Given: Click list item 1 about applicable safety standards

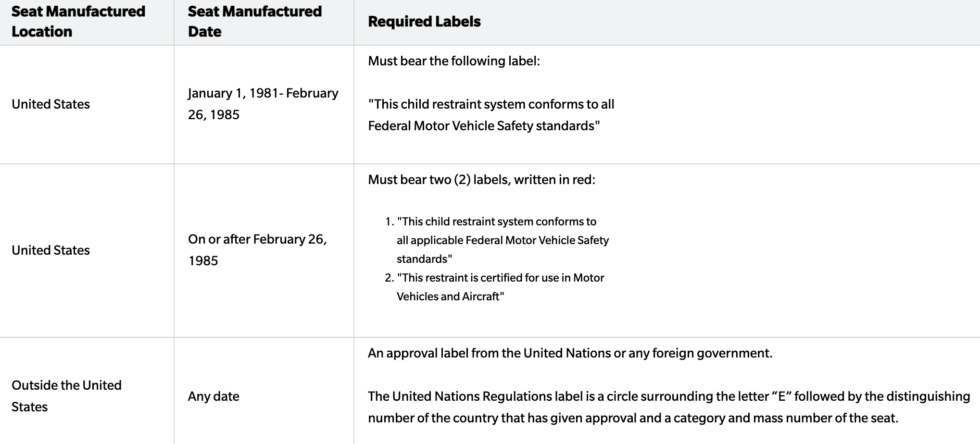Looking at the screenshot, I should click(x=502, y=240).
